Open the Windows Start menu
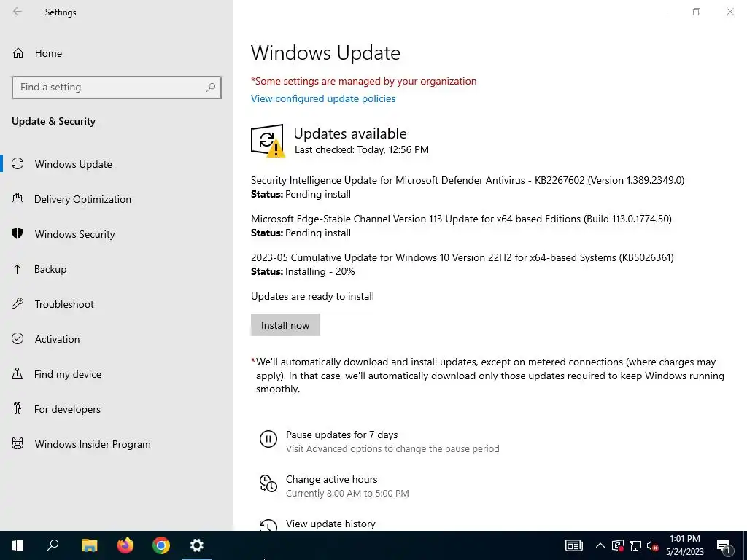 [x=18, y=545]
